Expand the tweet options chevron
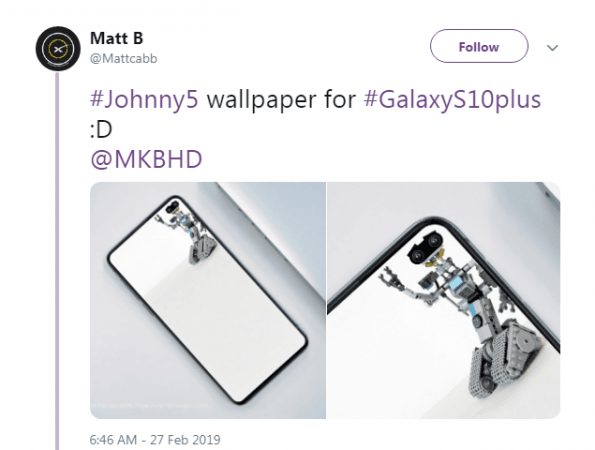595x450 pixels. point(552,48)
